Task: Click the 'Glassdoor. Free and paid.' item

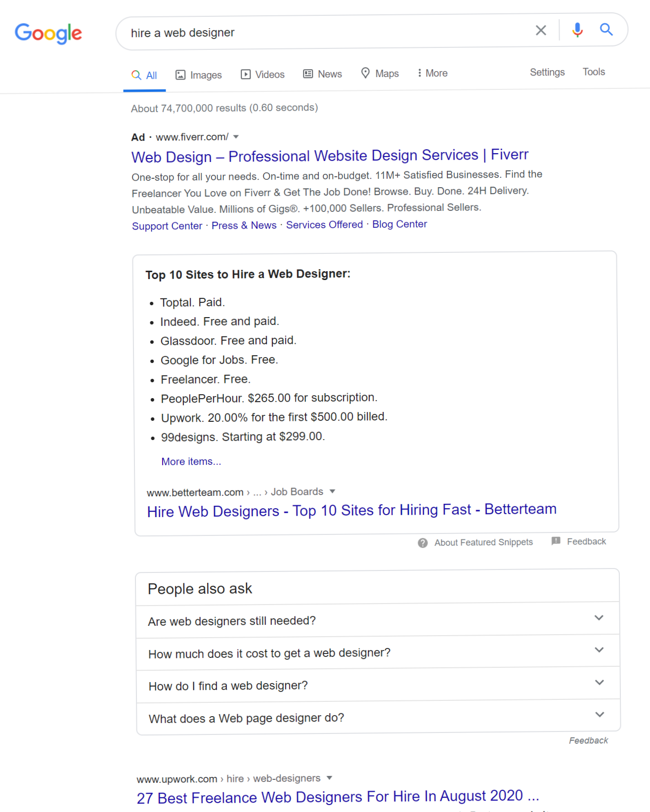Action: click(x=228, y=341)
